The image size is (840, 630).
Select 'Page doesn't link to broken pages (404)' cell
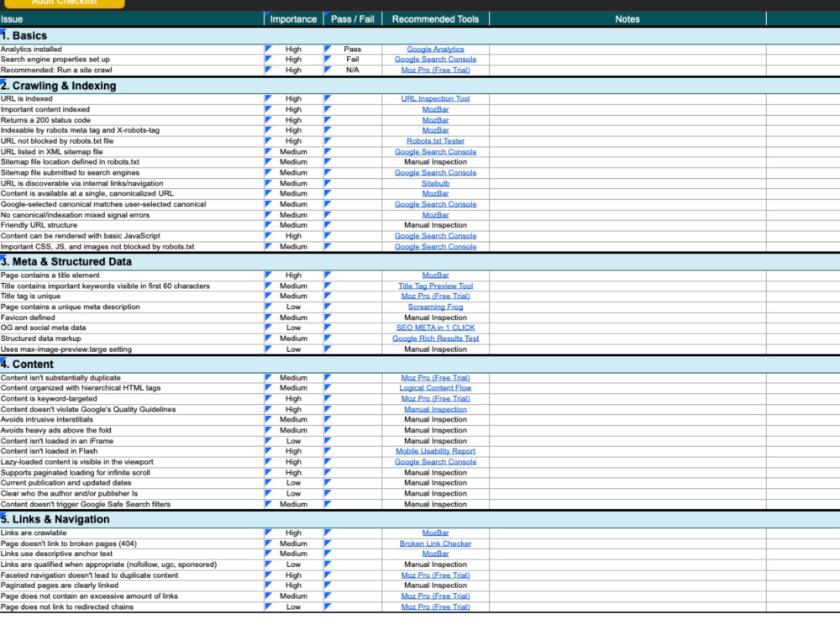(x=132, y=543)
